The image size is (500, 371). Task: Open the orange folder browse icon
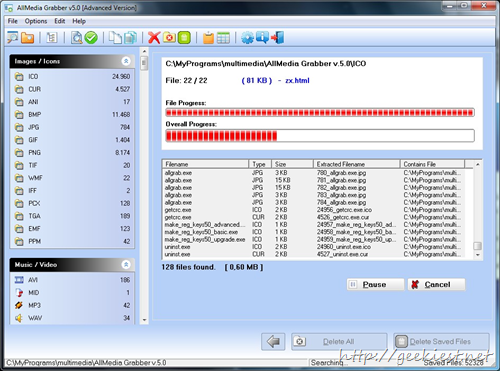coord(28,38)
